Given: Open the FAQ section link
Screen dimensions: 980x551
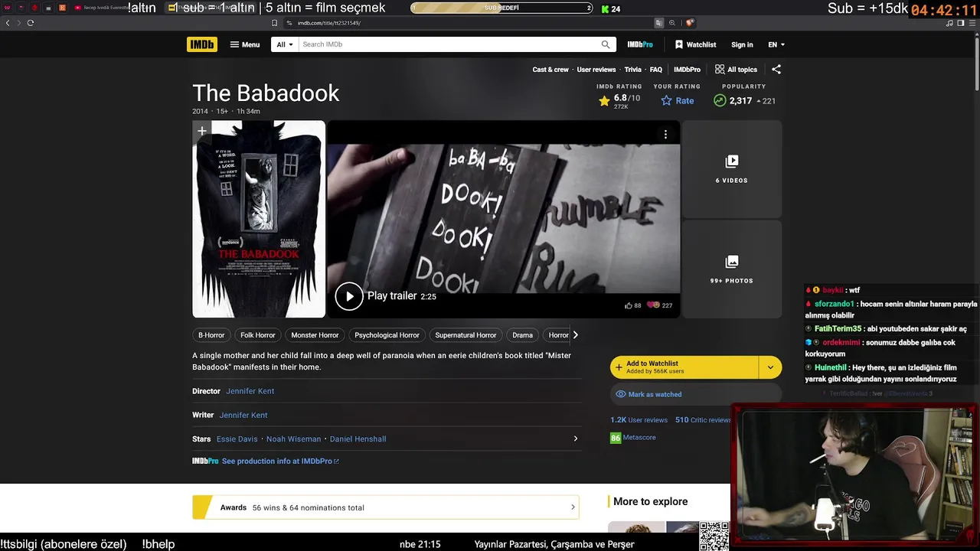Looking at the screenshot, I should 656,70.
